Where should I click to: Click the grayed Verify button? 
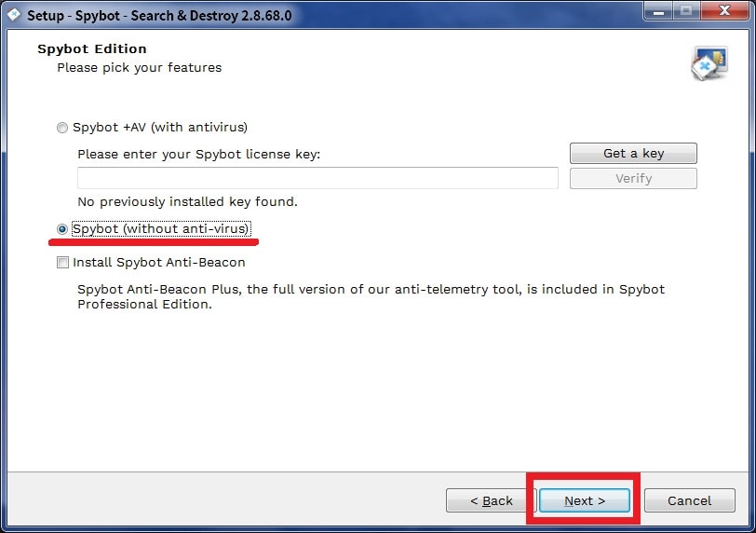(x=633, y=179)
